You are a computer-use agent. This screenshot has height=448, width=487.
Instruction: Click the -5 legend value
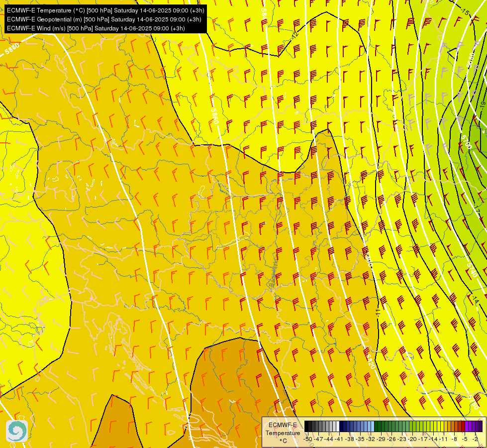click(x=465, y=439)
